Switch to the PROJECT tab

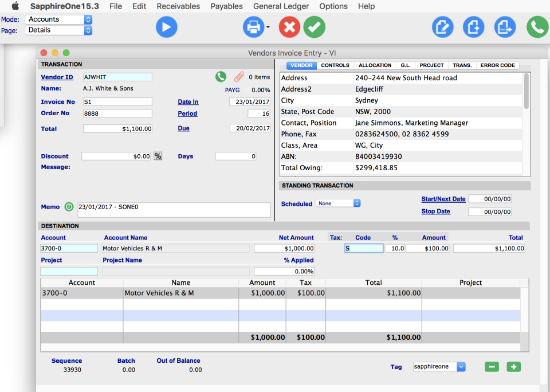coord(431,65)
